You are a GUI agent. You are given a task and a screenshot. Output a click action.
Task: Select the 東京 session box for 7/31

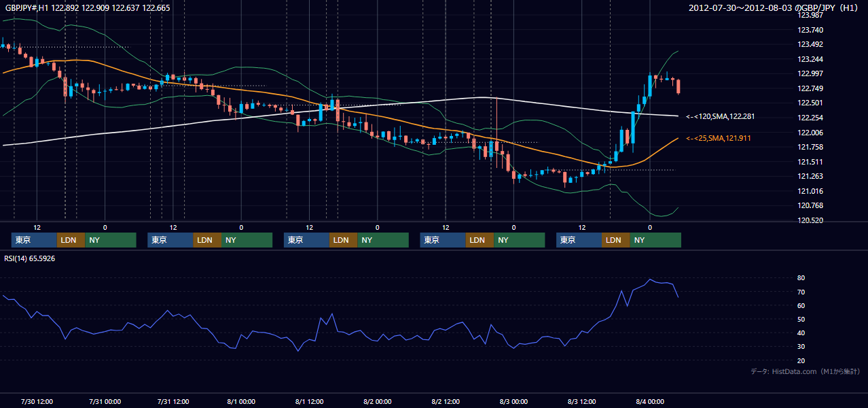click(170, 240)
